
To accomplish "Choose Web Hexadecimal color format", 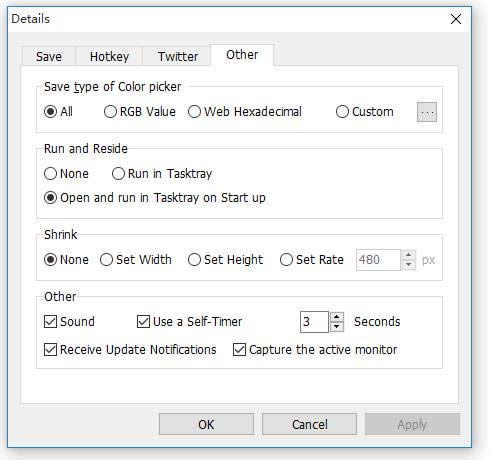I will [x=245, y=112].
